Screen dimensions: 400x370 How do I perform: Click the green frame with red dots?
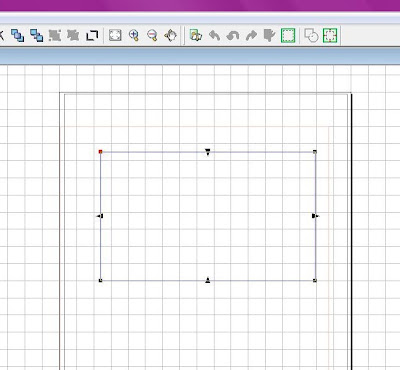point(330,35)
